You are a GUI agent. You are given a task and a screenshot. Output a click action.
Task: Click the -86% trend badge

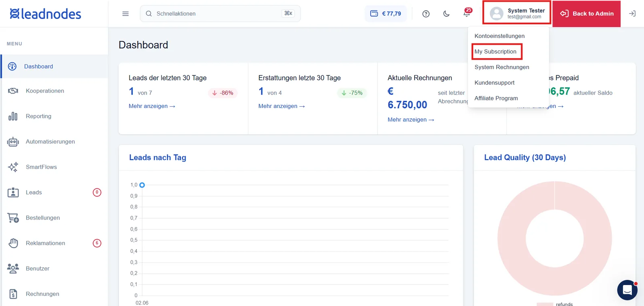[223, 93]
